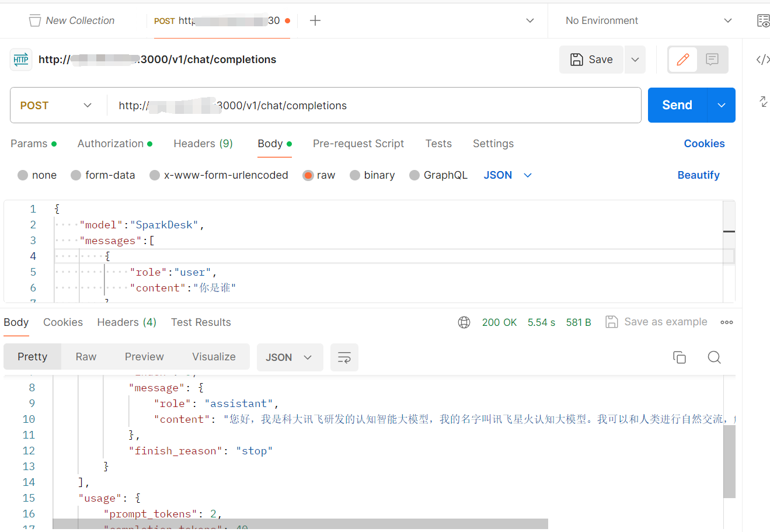The width and height of the screenshot is (770, 532).
Task: Open the Pre-request Script tab
Action: pyautogui.click(x=358, y=144)
